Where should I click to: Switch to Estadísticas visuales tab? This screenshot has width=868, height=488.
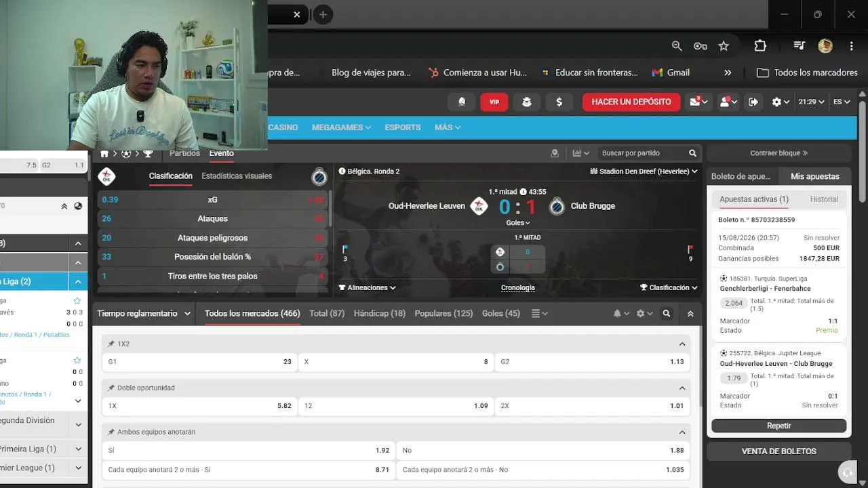[x=237, y=176]
